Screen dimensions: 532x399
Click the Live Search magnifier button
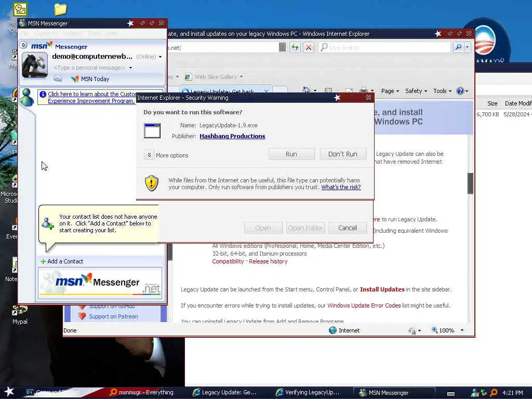pos(458,47)
